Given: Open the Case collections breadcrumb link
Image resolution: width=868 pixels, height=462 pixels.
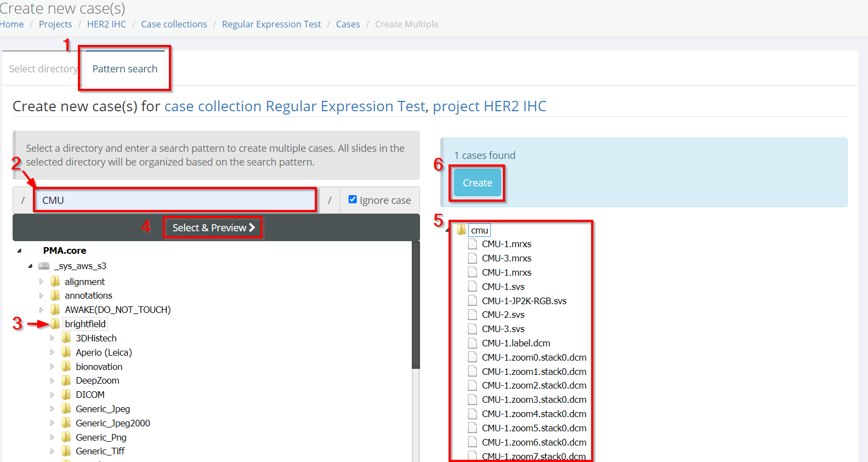Looking at the screenshot, I should [x=174, y=24].
